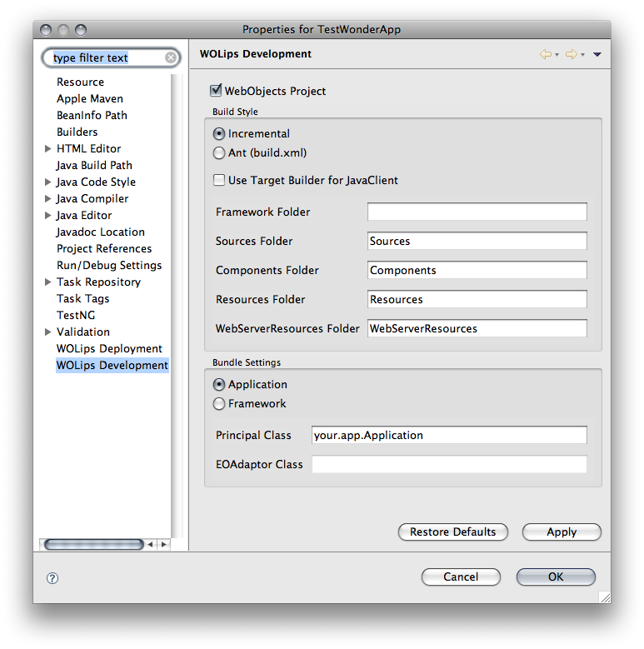
Task: Clear the filter text with X icon
Action: coord(171,57)
